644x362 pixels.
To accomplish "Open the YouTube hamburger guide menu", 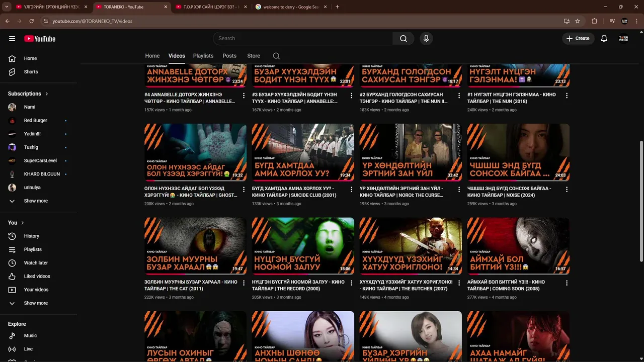I will (12, 39).
